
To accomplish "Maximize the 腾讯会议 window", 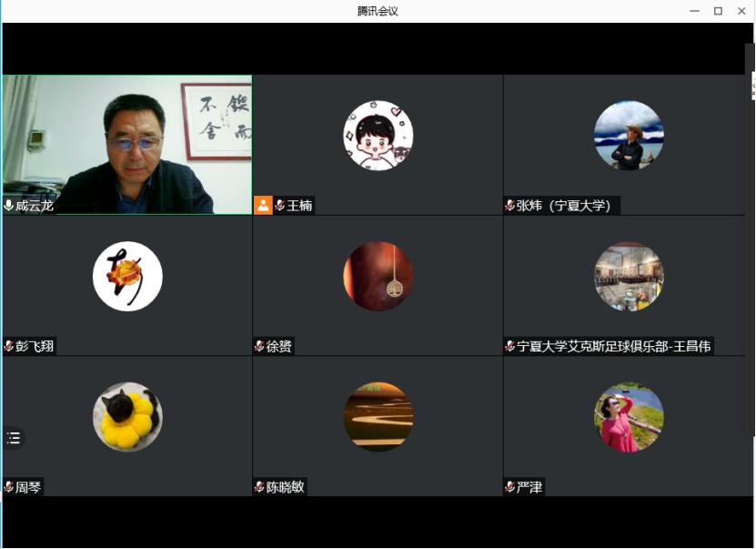I will (x=718, y=11).
